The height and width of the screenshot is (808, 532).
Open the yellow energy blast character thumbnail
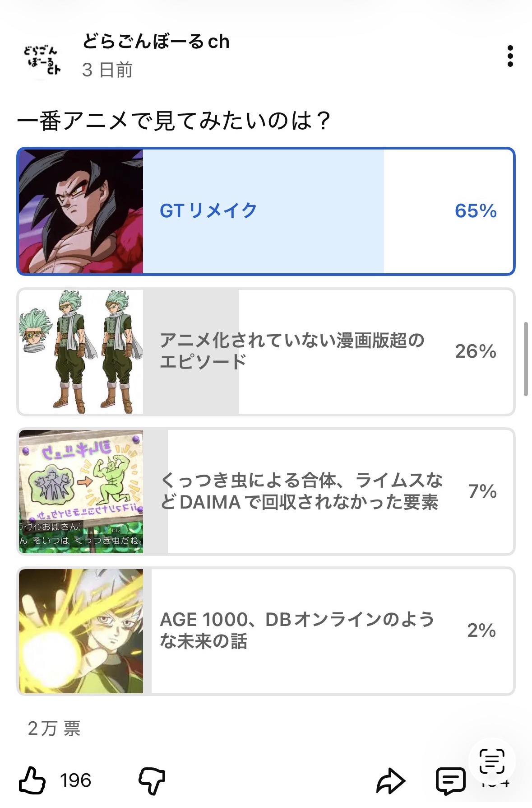(x=81, y=631)
